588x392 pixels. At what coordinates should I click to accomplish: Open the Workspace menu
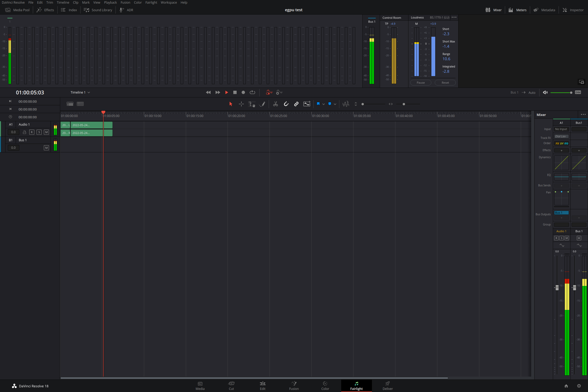pos(169,2)
